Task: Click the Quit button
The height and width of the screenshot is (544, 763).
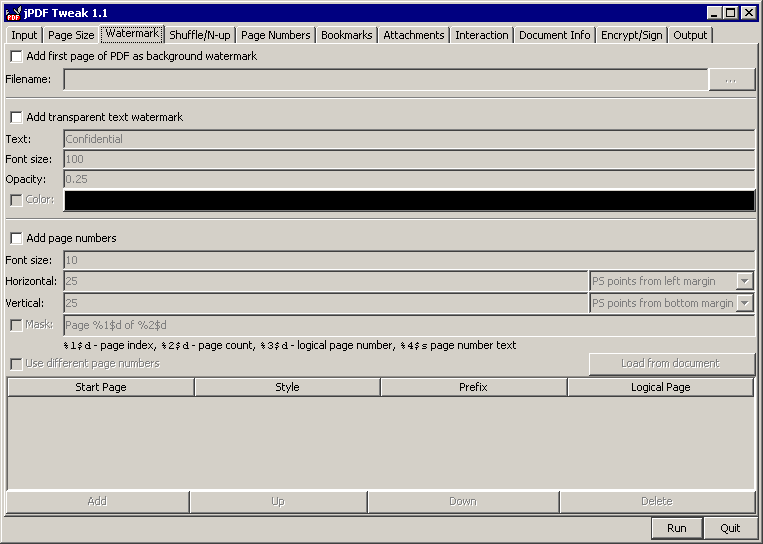Action: tap(729, 528)
